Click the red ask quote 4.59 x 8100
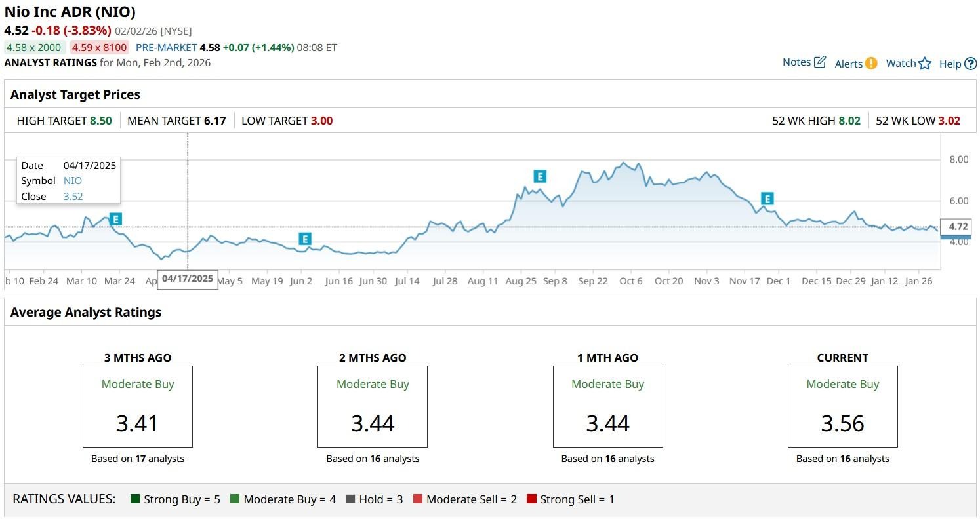Viewport: 980px width, 521px height. (100, 47)
